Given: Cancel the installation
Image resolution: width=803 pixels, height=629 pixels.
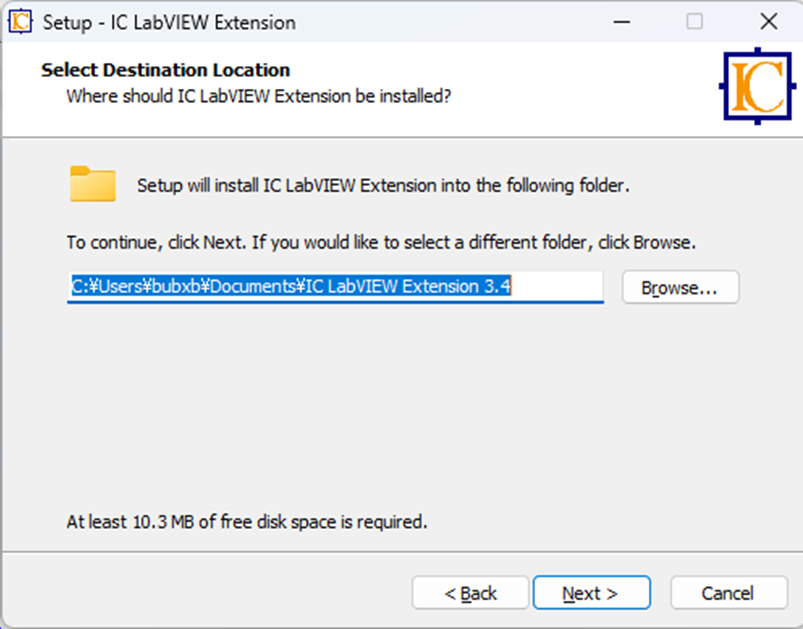Looking at the screenshot, I should click(727, 593).
